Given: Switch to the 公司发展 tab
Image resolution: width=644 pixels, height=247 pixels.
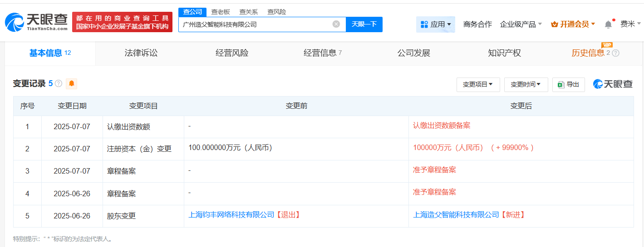Looking at the screenshot, I should coord(413,53).
